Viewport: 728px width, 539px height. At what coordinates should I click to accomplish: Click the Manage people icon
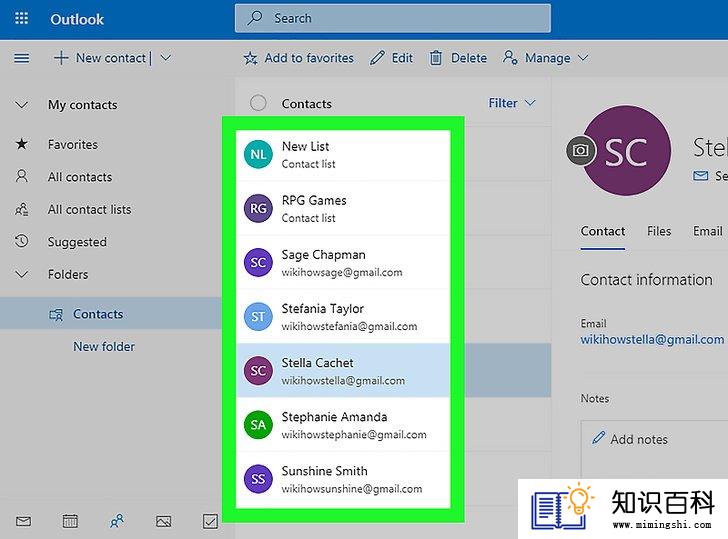(x=510, y=58)
